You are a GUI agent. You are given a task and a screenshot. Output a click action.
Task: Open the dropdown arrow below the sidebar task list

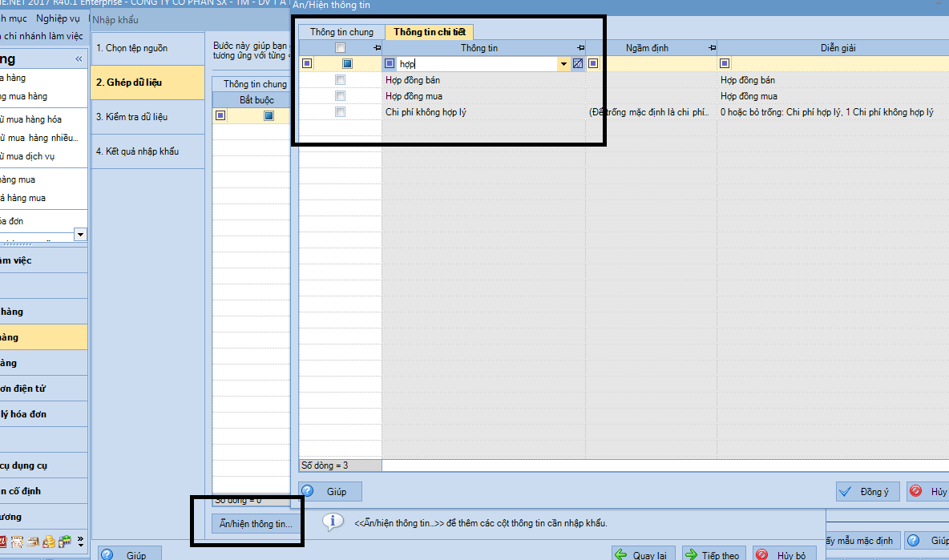pos(80,234)
